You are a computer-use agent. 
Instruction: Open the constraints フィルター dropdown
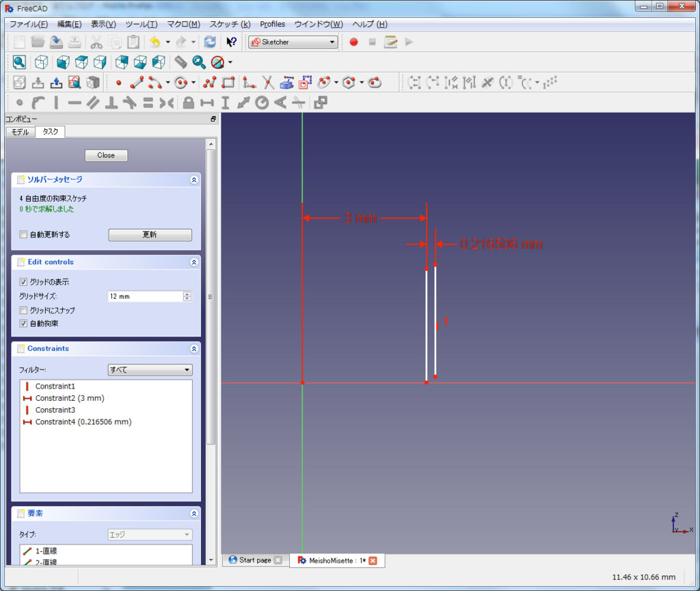point(150,370)
